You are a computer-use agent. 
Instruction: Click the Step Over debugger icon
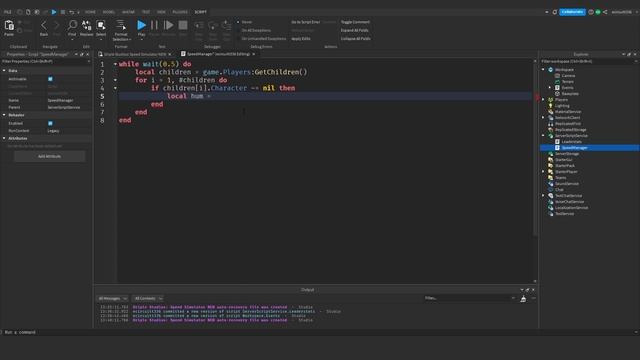click(x=213, y=26)
